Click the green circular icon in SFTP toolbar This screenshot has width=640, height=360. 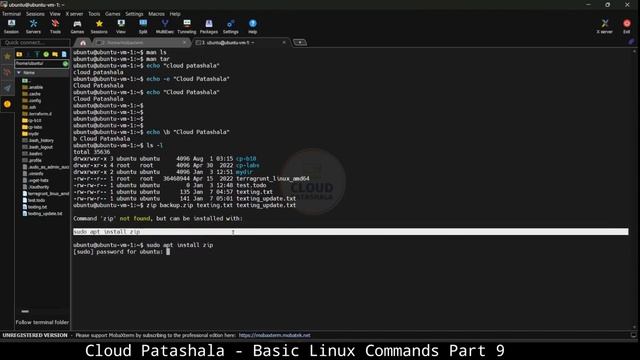click(46, 54)
